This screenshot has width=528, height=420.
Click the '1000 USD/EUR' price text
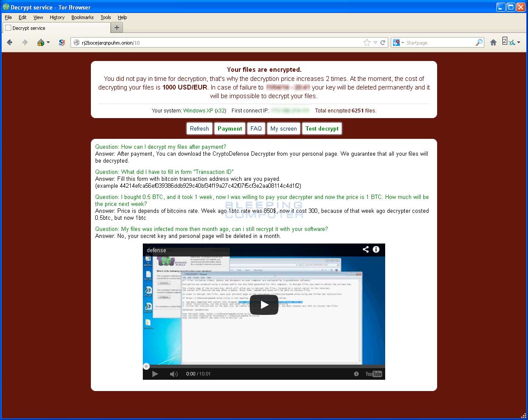(x=184, y=87)
